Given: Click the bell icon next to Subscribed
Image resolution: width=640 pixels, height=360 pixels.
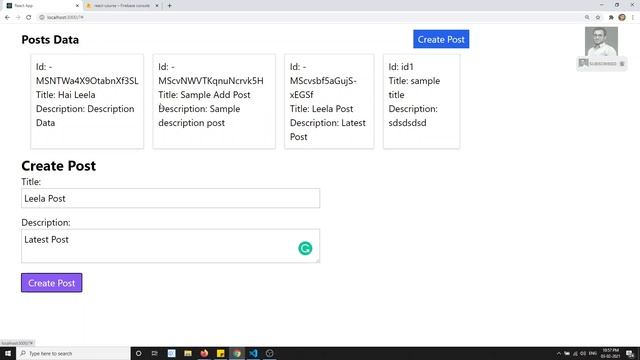Looking at the screenshot, I should click(x=622, y=64).
